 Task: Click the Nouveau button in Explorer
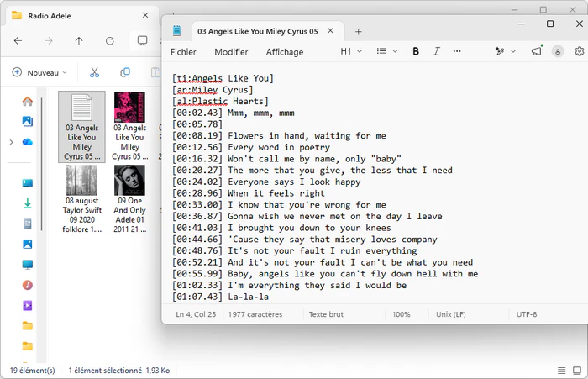pos(39,72)
